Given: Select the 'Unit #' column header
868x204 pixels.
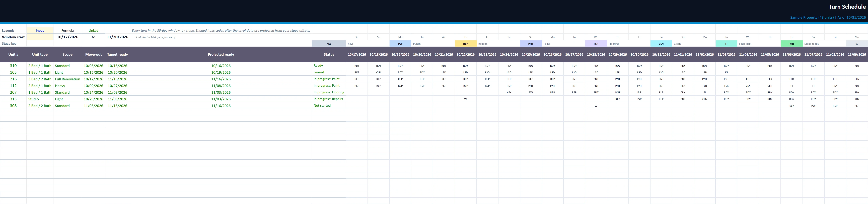Looking at the screenshot, I should 13,54.
